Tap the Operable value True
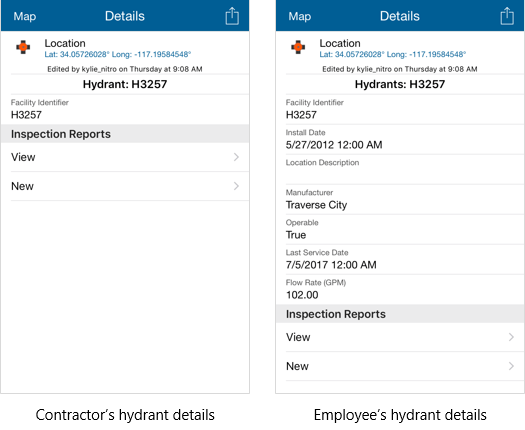Screen dimensions: 525x430 [296, 235]
